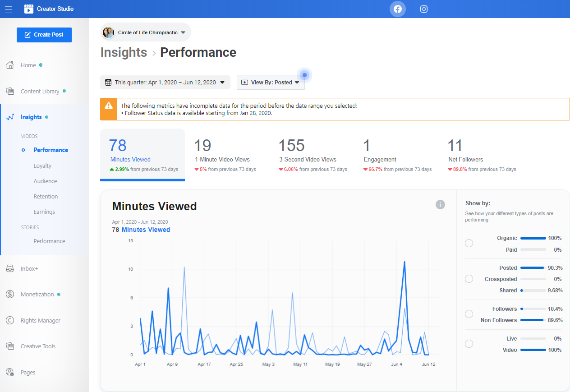Open the Circle of Life Chiropractic page dropdown
Viewport: 570px width, 392px height.
click(x=146, y=32)
